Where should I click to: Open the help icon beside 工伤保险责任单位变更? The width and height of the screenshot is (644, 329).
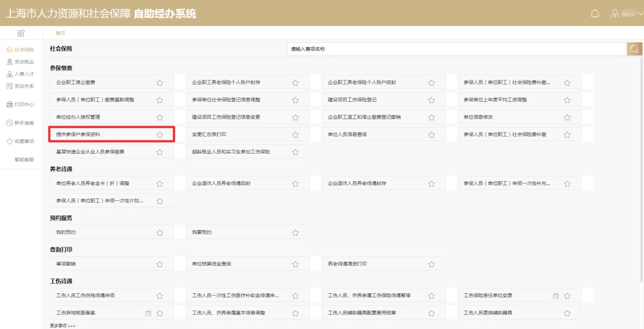(x=555, y=296)
